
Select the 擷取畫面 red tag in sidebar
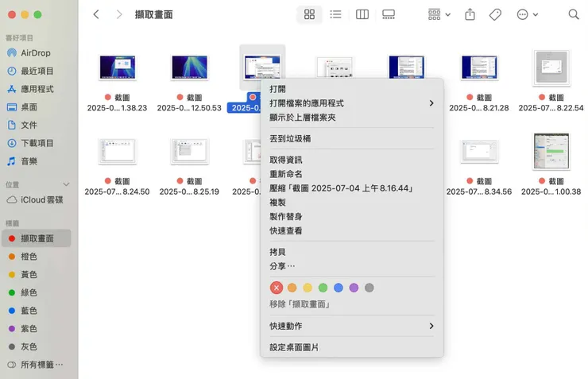37,238
